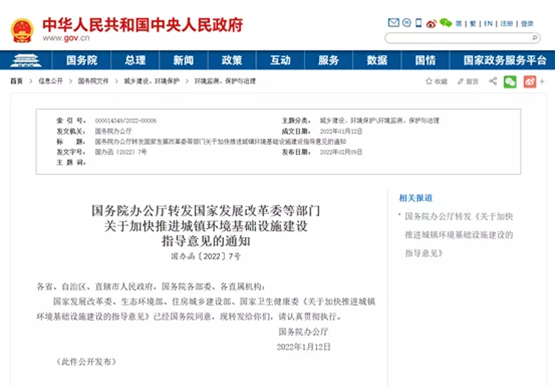Open the 服务 navigation menu

[x=328, y=60]
